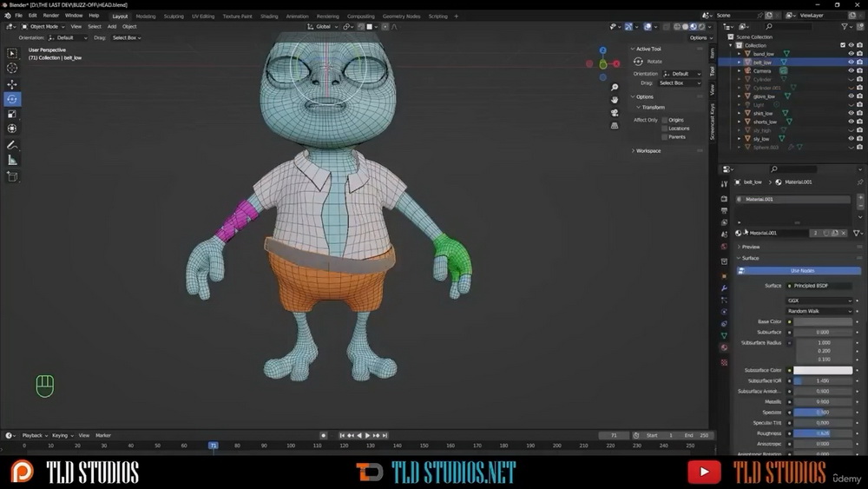Image resolution: width=868 pixels, height=489 pixels.
Task: Click the Blender logo menu icon
Action: point(8,16)
